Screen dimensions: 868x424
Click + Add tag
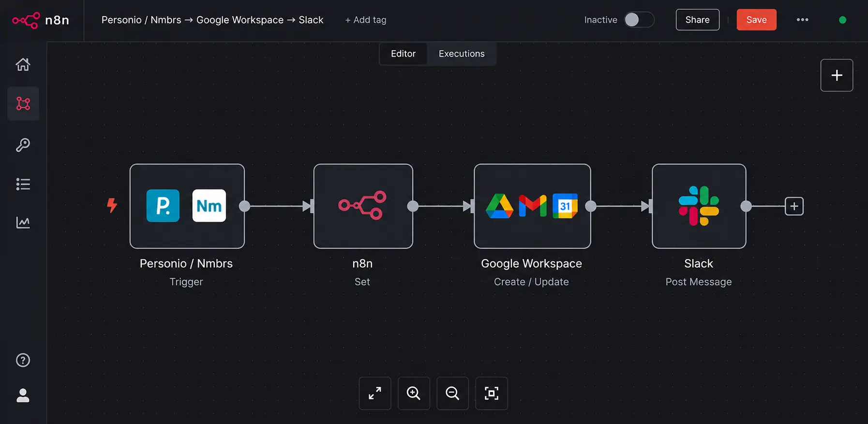click(366, 20)
